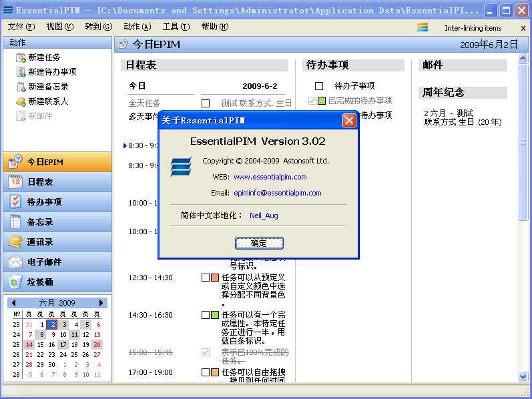Image resolution: width=532 pixels, height=399 pixels.
Task: Open the 待办事项 to-do section
Action: tap(57, 202)
